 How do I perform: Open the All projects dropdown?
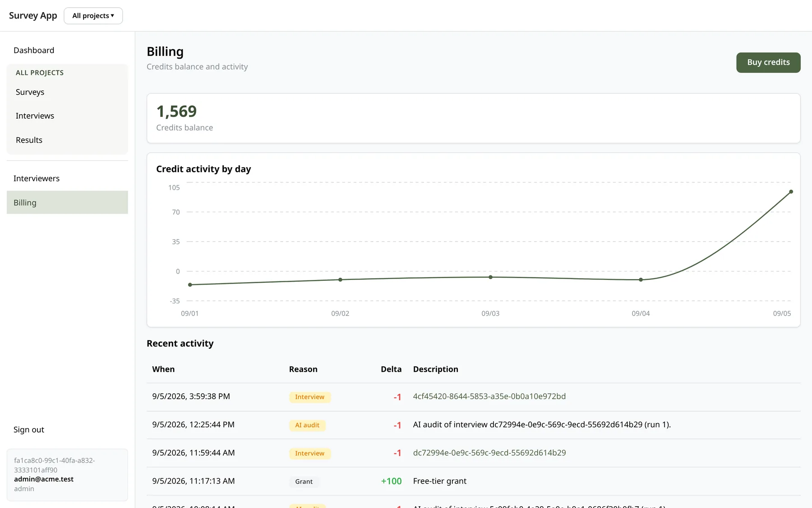tap(93, 16)
